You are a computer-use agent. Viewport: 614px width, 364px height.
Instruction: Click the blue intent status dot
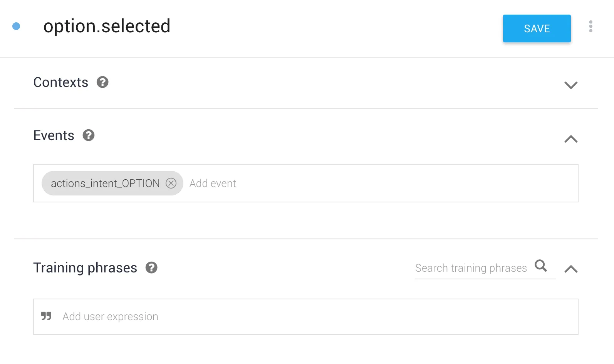coord(16,26)
